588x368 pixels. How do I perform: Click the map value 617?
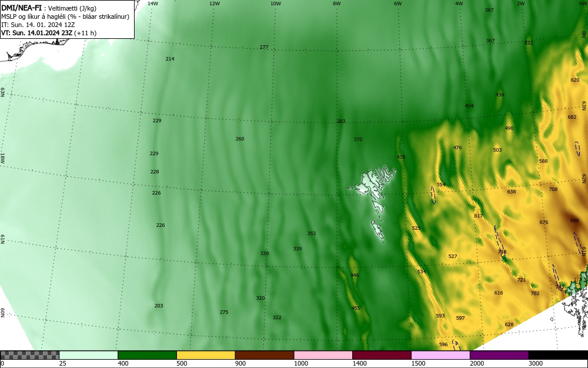click(479, 216)
